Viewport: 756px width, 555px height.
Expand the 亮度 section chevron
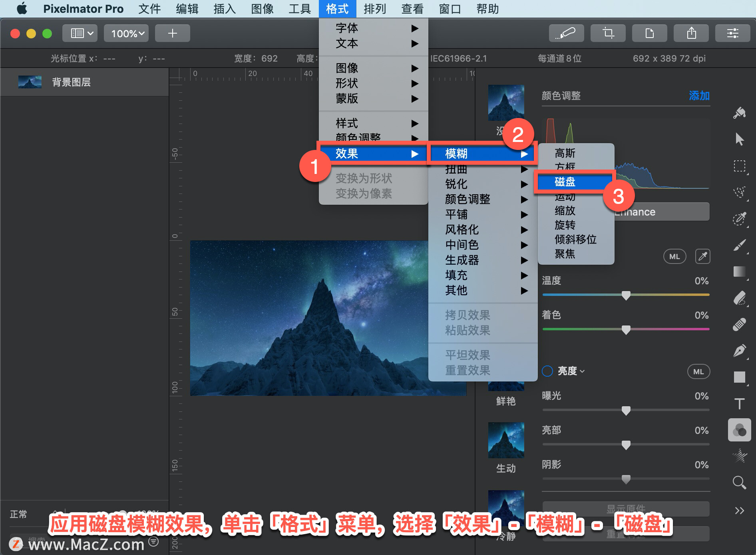[x=582, y=371]
